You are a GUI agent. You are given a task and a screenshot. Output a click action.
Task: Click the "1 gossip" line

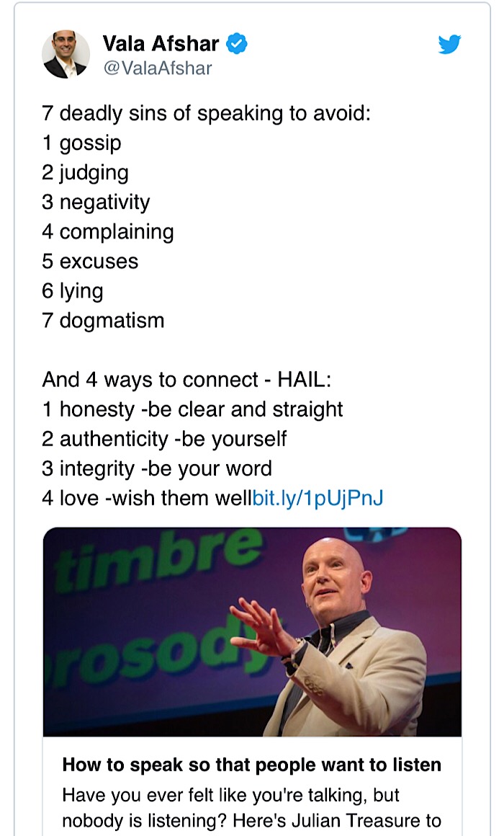click(82, 143)
